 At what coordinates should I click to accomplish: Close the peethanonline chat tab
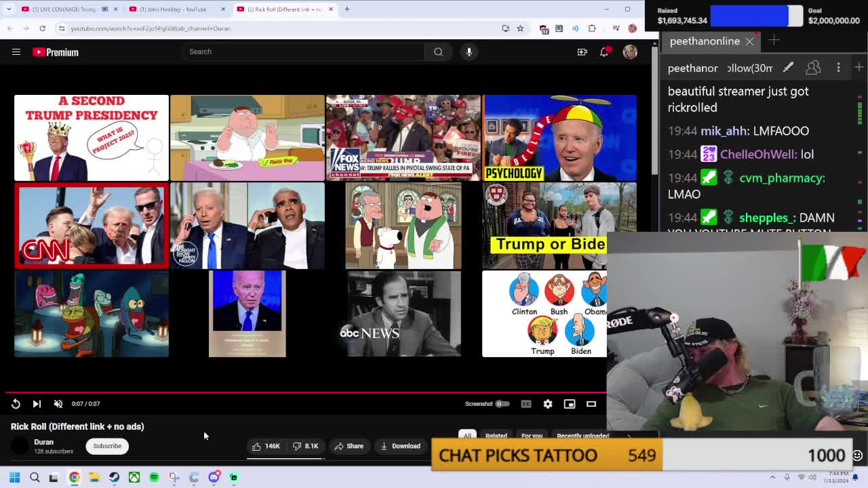[x=749, y=41]
